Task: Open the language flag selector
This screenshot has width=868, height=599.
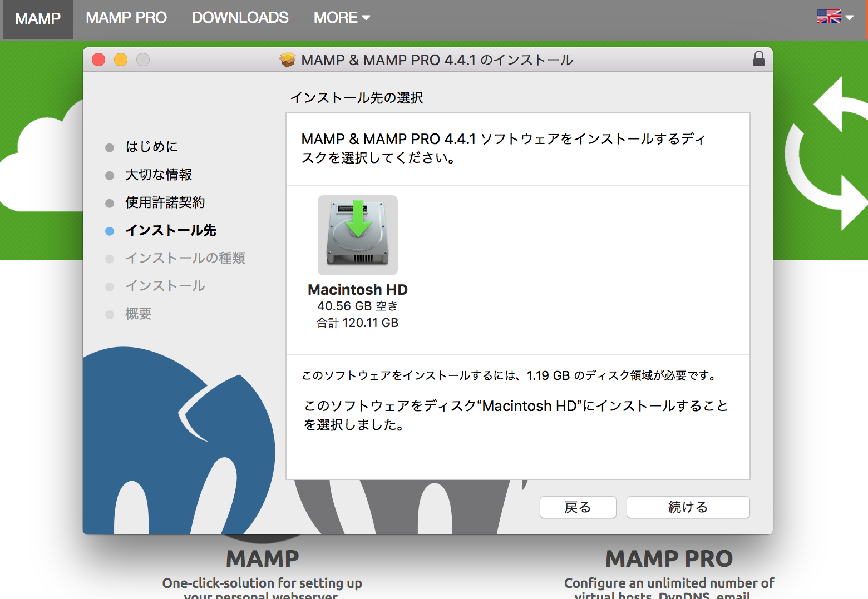Action: click(835, 17)
